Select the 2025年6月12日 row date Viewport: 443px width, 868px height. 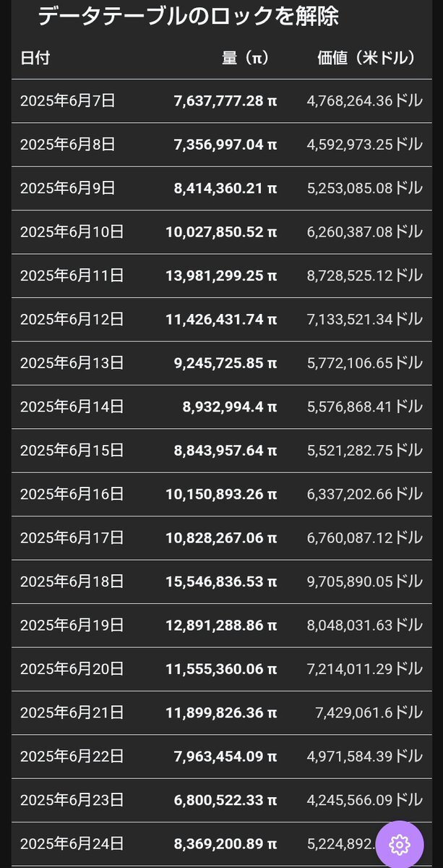pyautogui.click(x=72, y=319)
